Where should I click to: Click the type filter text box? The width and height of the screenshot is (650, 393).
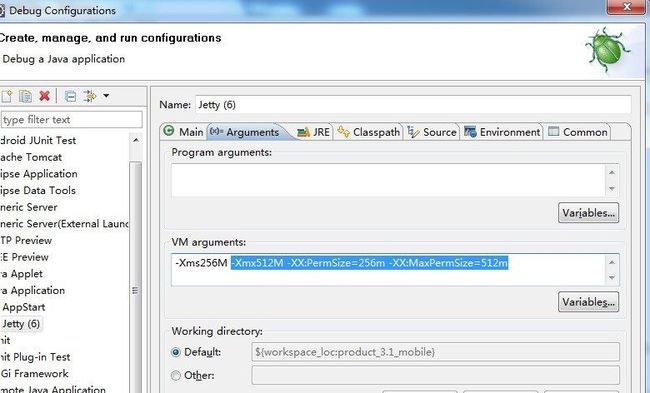pos(71,120)
